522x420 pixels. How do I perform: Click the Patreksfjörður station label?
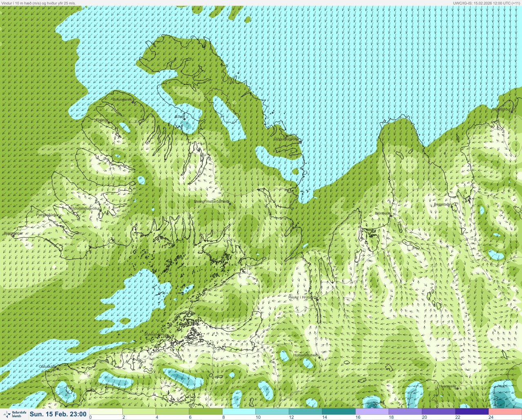tap(47, 215)
